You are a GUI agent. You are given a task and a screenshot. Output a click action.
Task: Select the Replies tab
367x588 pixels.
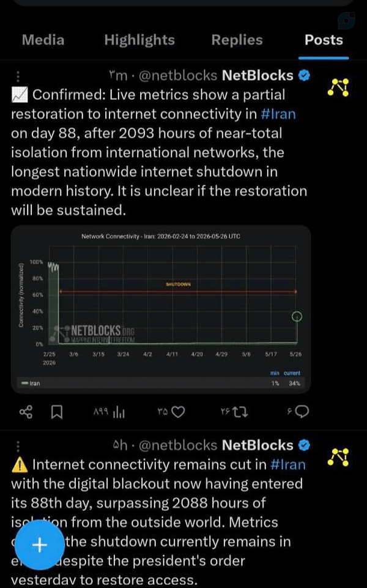click(237, 40)
